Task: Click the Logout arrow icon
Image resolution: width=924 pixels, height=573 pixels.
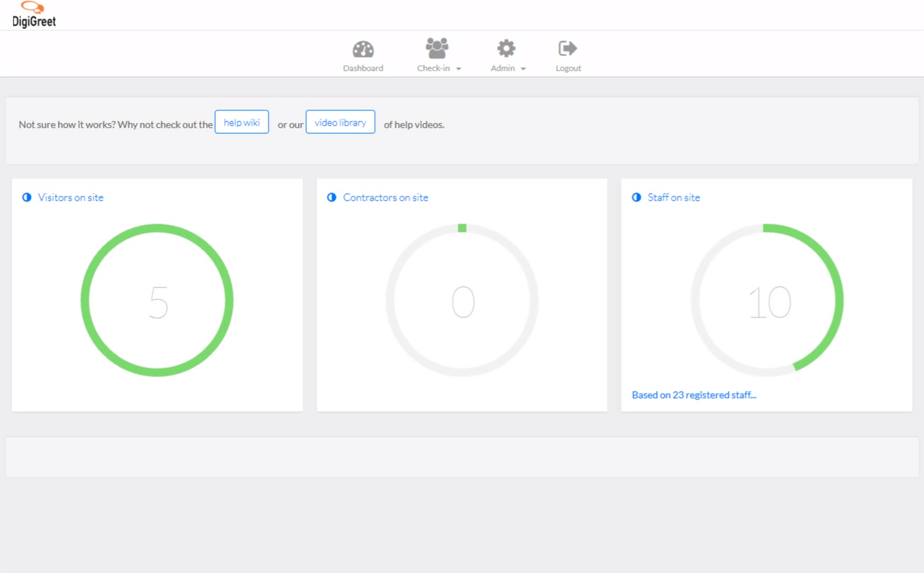Action: [x=567, y=48]
